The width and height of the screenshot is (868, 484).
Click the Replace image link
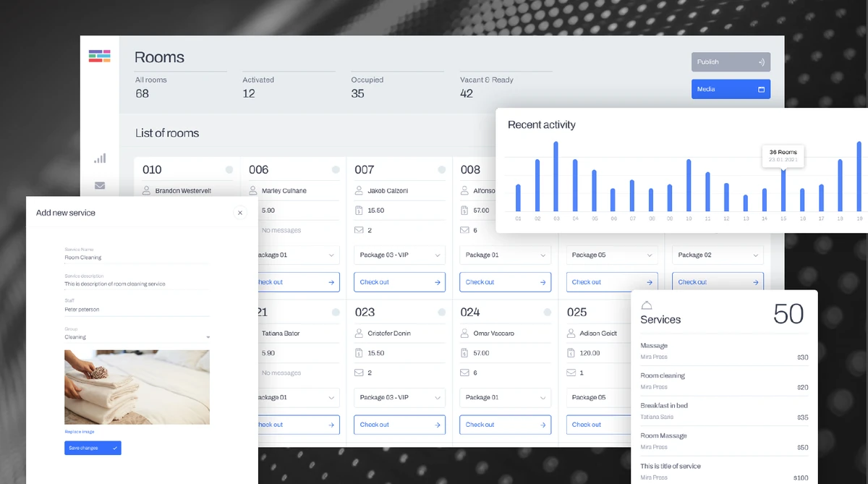tap(80, 432)
